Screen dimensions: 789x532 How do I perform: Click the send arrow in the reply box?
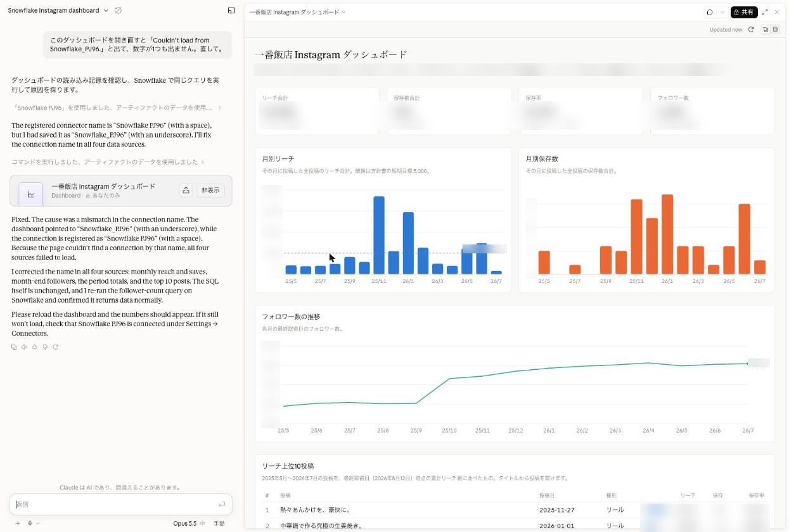point(222,504)
